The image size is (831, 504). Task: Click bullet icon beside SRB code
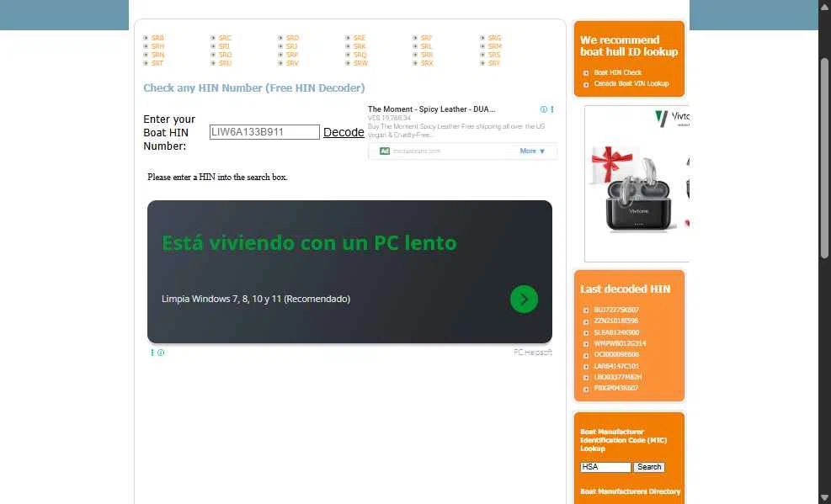tap(146, 38)
